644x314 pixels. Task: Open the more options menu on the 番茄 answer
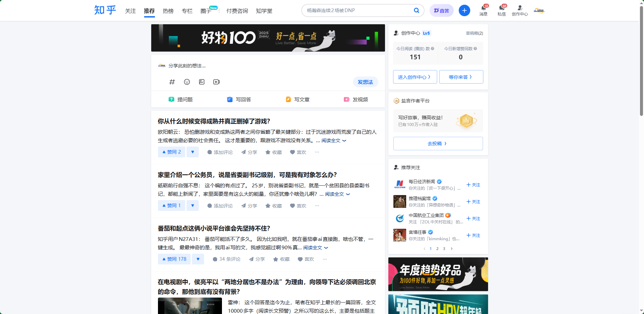pos(325,259)
